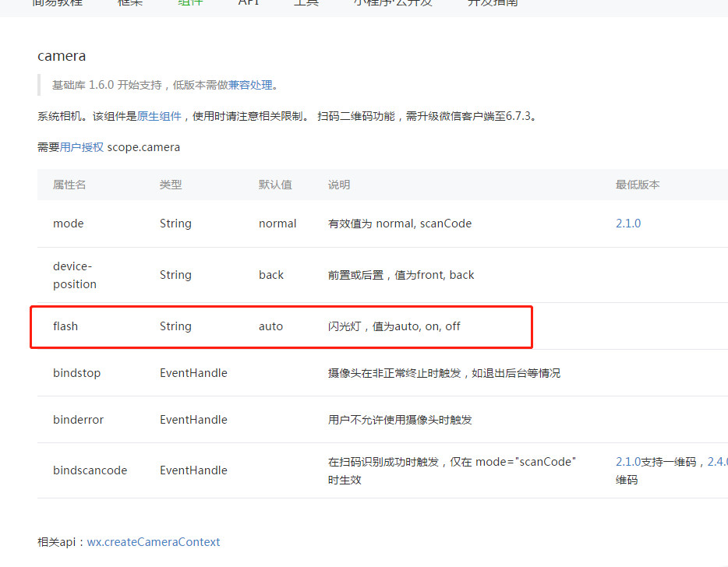Open the 2.1.0 link in bindscancode row

click(628, 462)
